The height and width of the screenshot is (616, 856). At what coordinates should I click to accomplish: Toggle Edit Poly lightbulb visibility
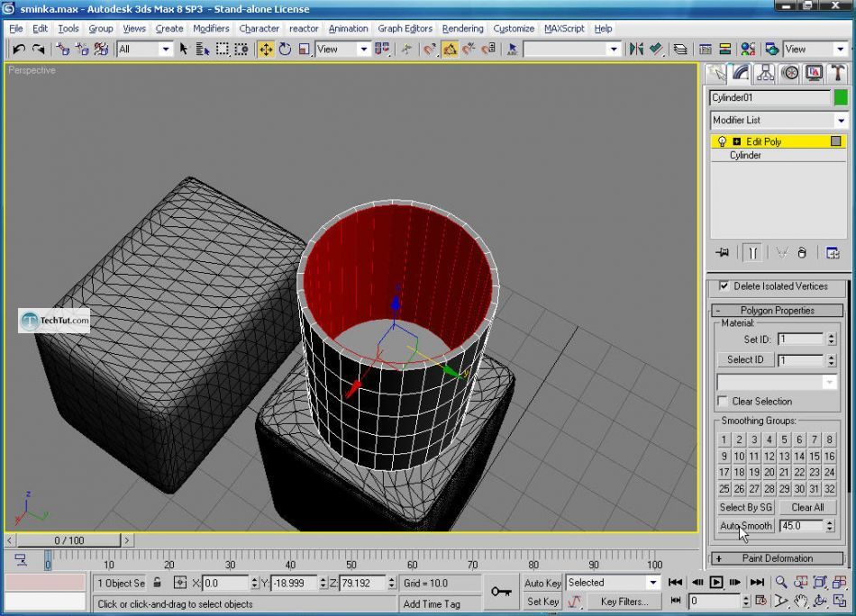[722, 141]
